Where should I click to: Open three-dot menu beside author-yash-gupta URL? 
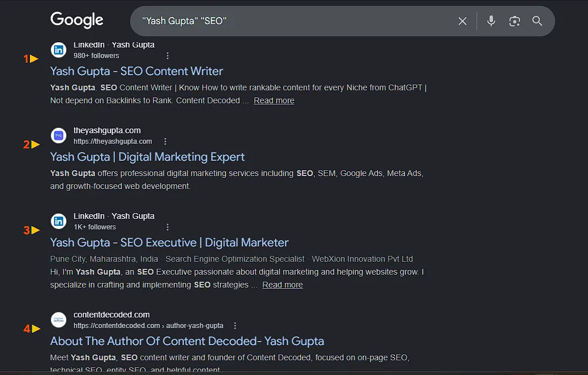click(235, 326)
